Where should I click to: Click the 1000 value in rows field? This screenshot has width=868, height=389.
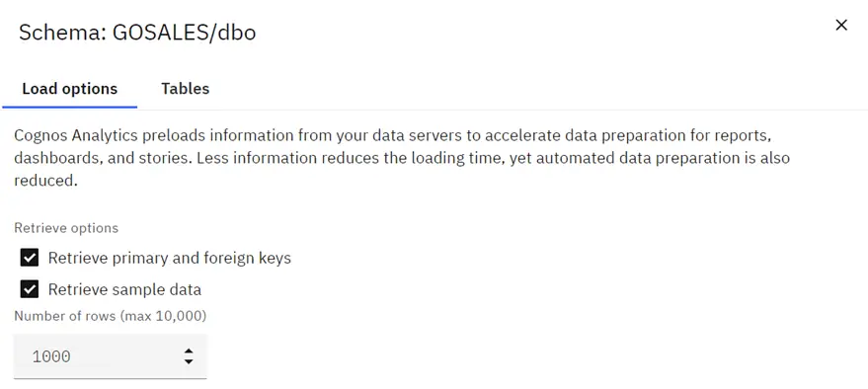click(51, 356)
